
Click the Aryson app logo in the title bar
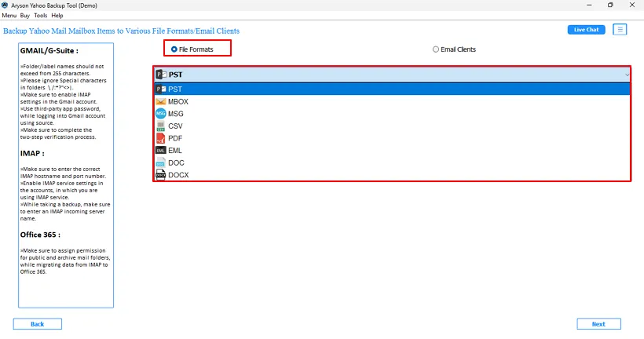point(5,5)
